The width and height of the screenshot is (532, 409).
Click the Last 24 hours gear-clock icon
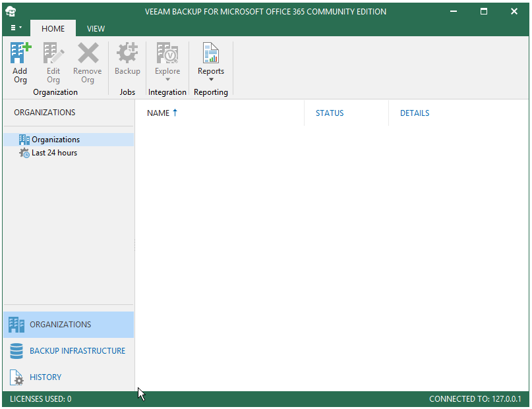pos(24,153)
